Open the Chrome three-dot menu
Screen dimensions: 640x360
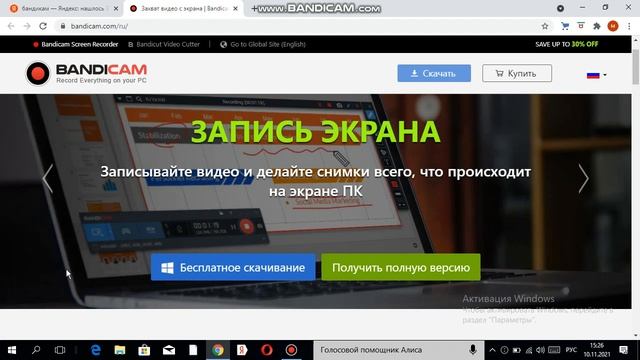[x=629, y=26]
